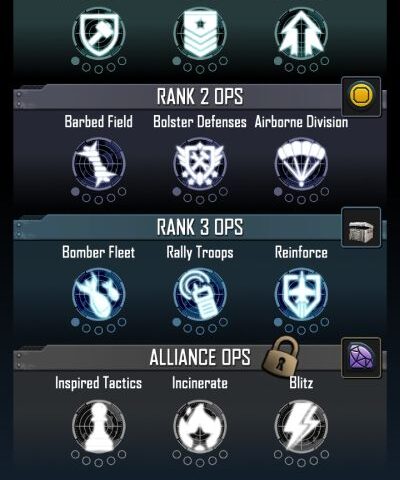
Task: Choose the Airborne Division parachute icon
Action: point(301,164)
